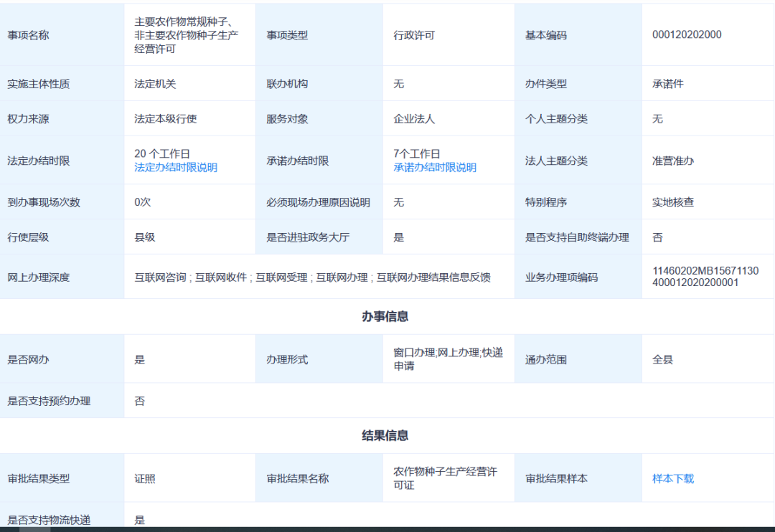Click the 必须现场办理原因说明 label

tap(318, 202)
